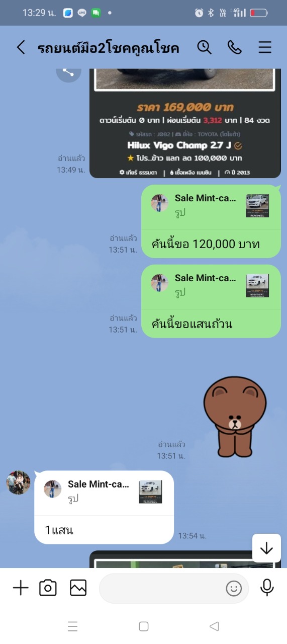Open the photo gallery picker icon
287x644 pixels.
tap(78, 588)
